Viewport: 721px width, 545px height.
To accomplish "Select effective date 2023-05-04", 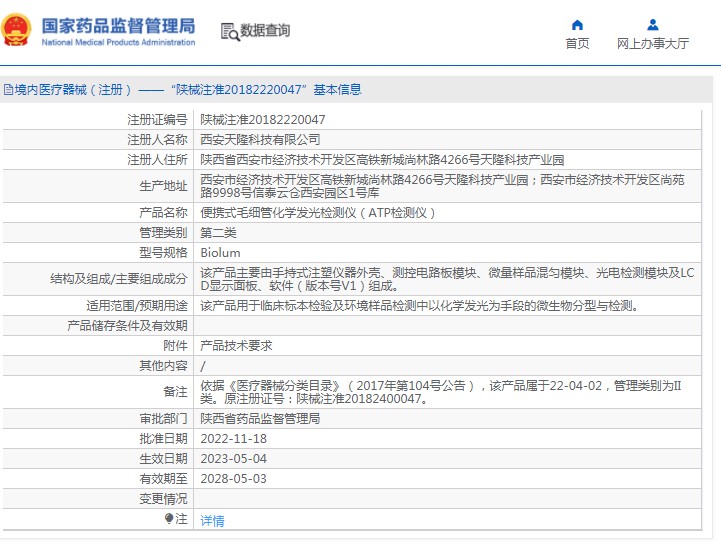I will point(234,459).
